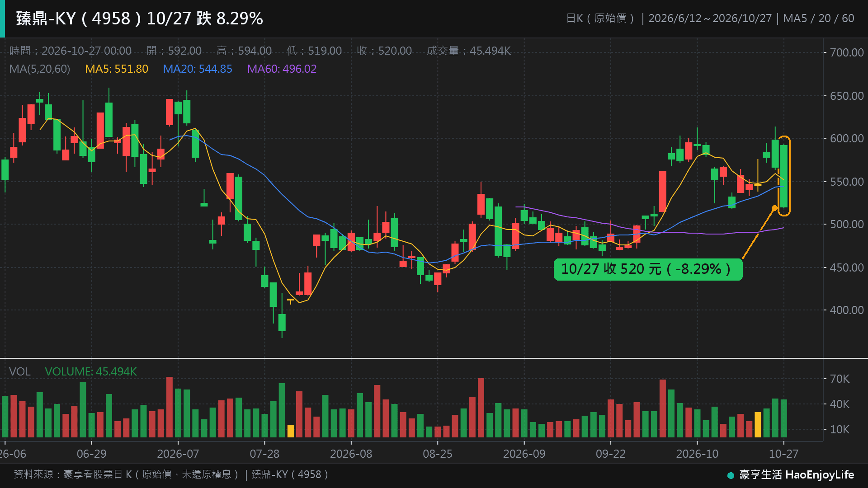
Task: Click the 08-25 date axis label
Action: (438, 454)
